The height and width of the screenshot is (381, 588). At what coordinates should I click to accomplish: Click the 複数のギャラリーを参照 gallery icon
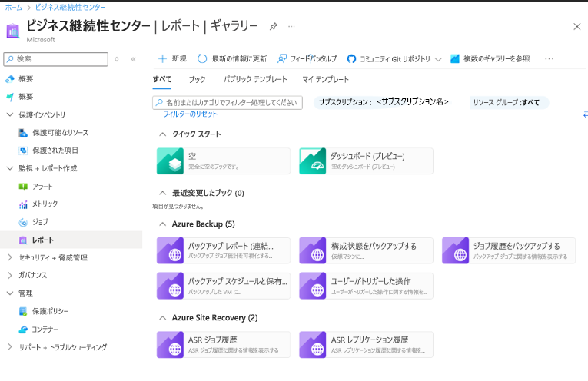click(455, 59)
